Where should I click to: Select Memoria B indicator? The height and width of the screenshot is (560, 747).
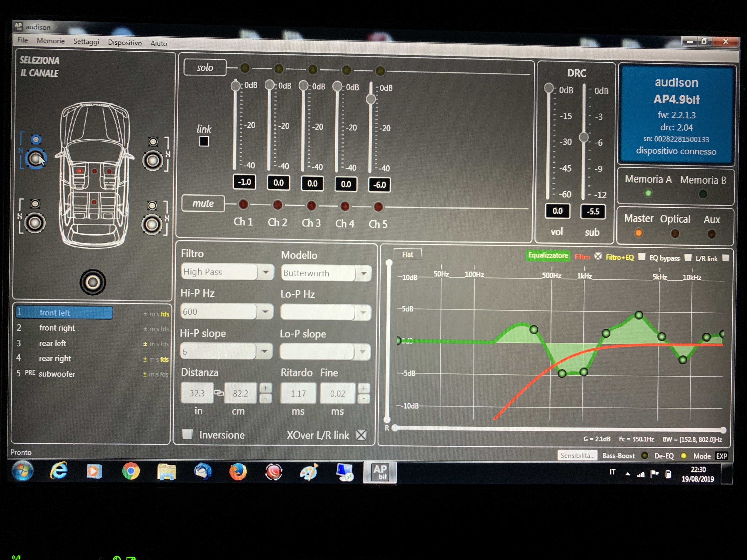point(703,194)
